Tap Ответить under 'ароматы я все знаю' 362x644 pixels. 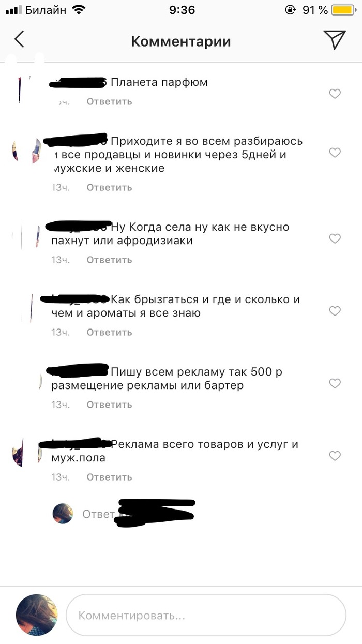[x=109, y=332]
